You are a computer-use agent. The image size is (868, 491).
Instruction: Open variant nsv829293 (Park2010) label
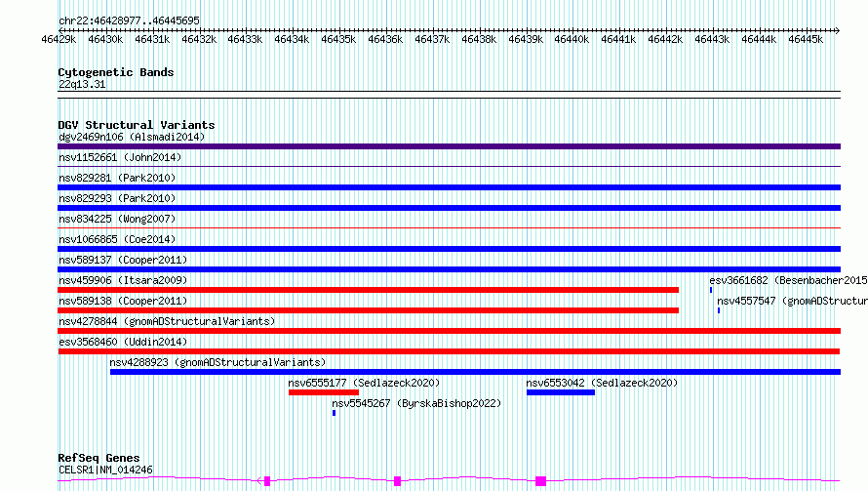point(117,198)
